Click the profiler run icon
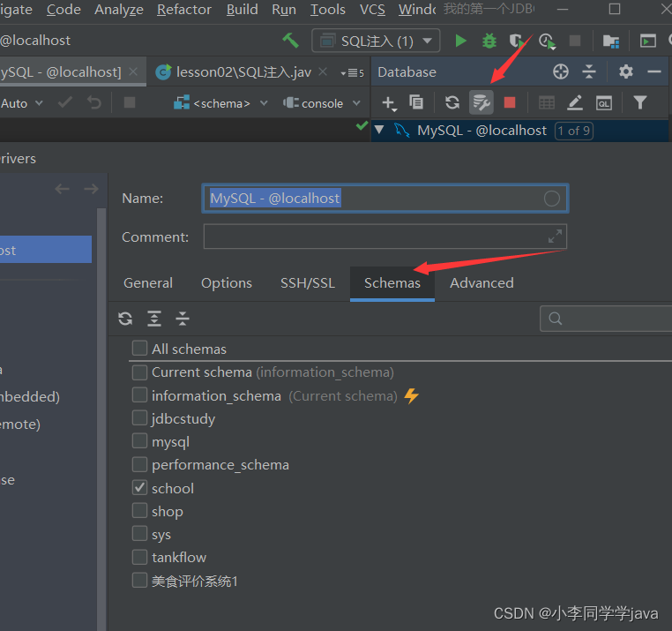The image size is (672, 631). coord(548,41)
